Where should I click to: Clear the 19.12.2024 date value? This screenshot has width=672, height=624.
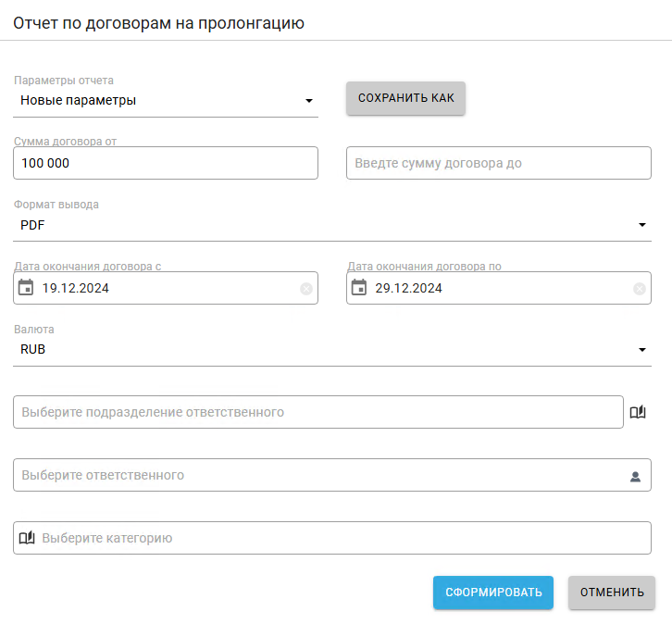[306, 289]
